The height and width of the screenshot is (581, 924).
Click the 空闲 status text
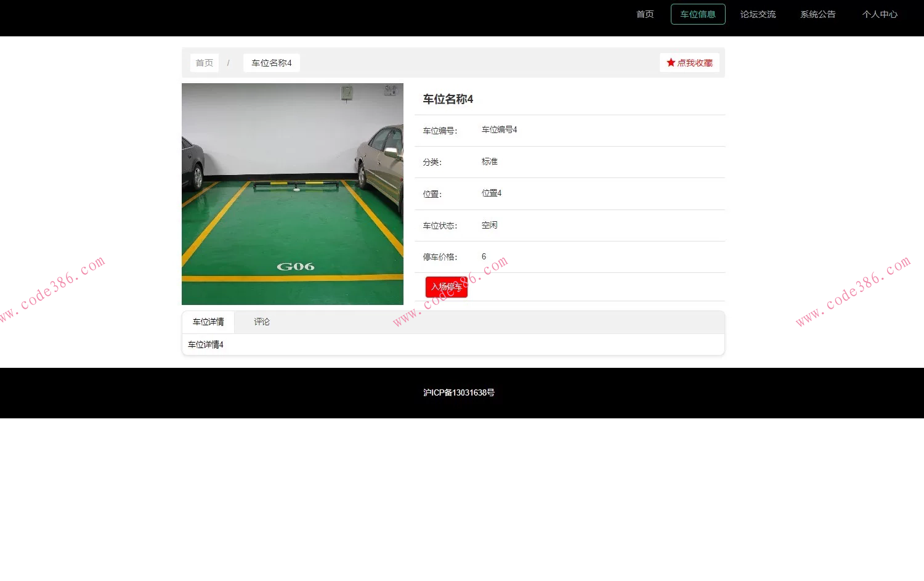(489, 225)
